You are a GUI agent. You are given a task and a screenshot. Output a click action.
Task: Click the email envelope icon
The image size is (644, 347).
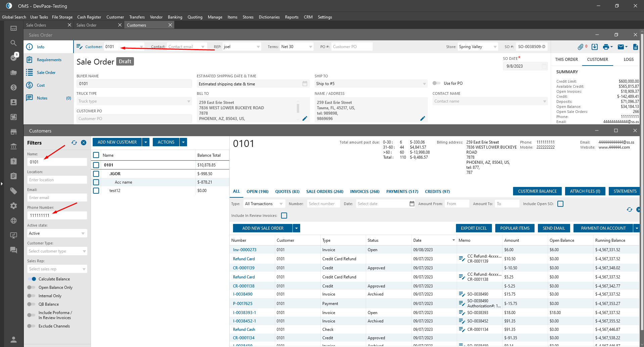pos(621,47)
